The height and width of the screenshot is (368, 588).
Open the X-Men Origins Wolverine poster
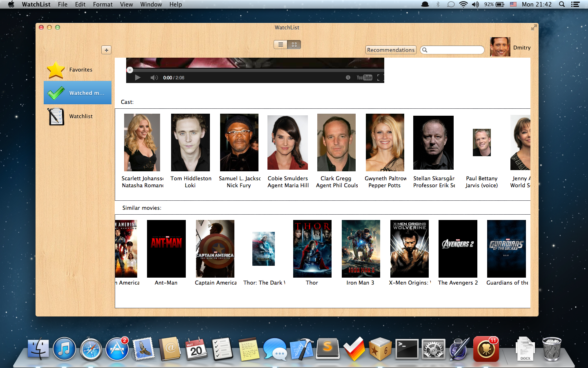[410, 249]
